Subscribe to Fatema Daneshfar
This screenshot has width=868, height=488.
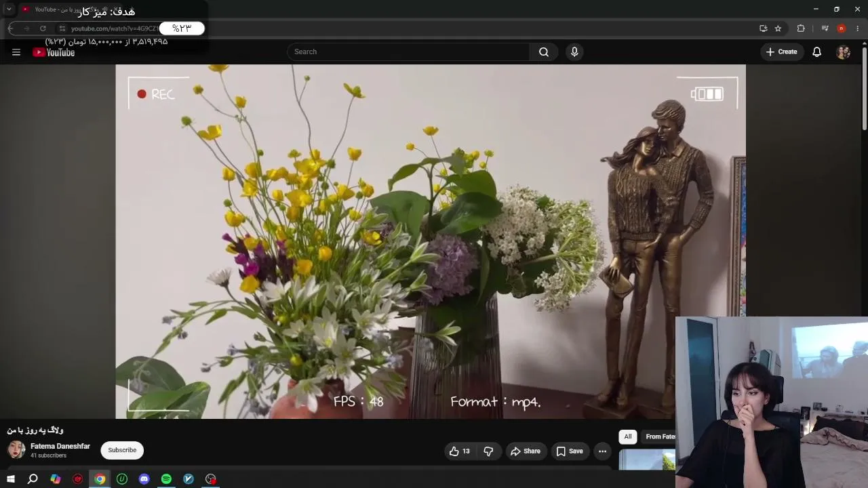(122, 450)
